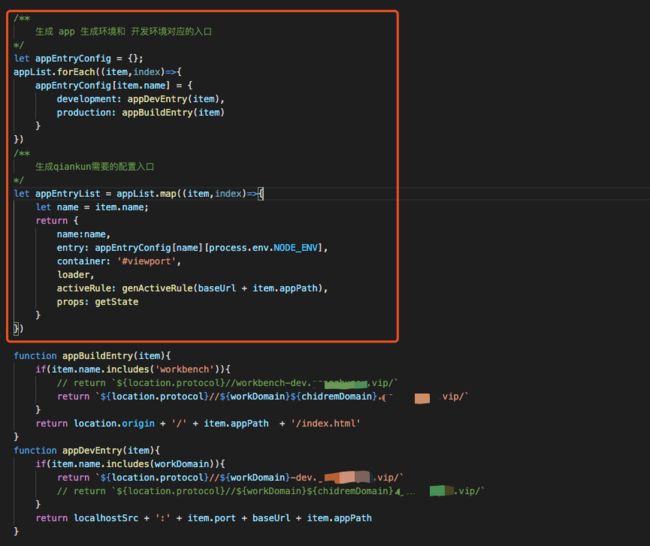Click the 'if(item.name.includes(workDomain)){' line
The image size is (650, 546).
(130, 464)
